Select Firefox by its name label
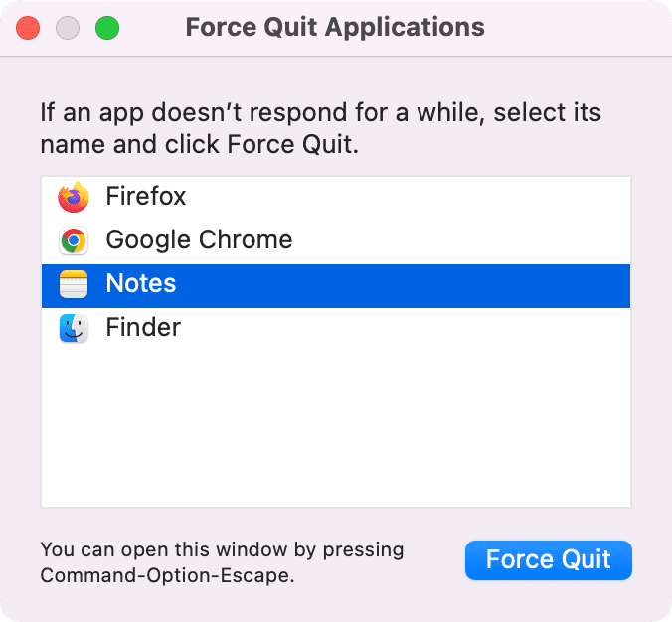Viewport: 672px width, 622px height. point(146,196)
